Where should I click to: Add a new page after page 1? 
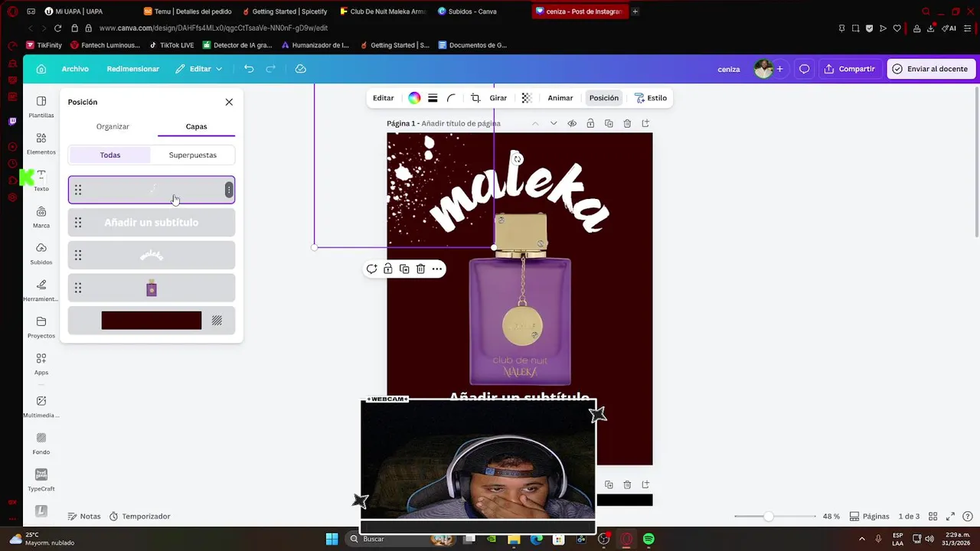coord(645,123)
